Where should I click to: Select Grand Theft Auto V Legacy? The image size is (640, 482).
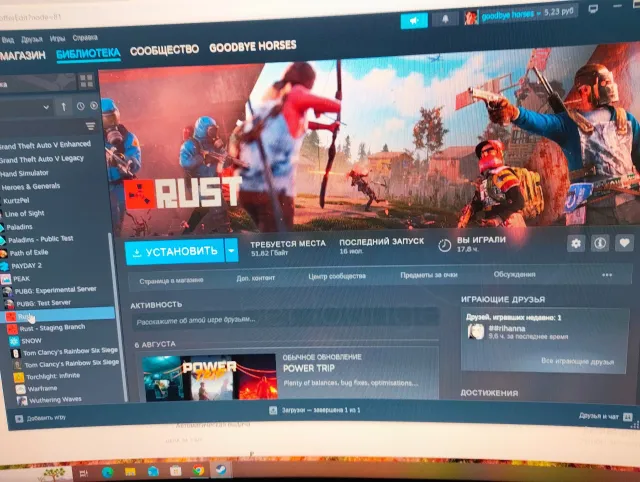click(x=42, y=159)
